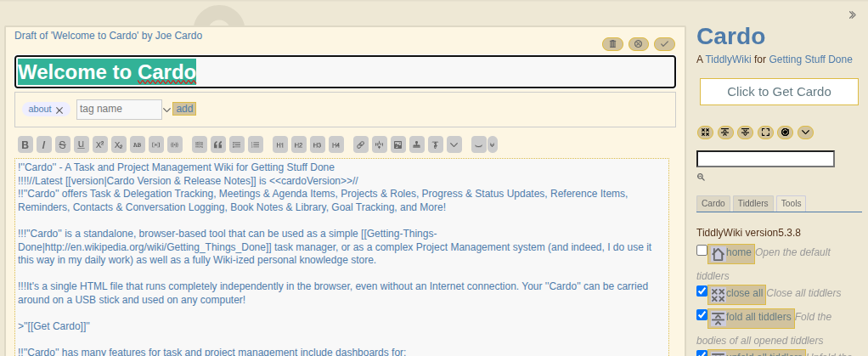Viewport: 868px width, 356px height.
Task: Apply superscript formatting
Action: tap(100, 145)
